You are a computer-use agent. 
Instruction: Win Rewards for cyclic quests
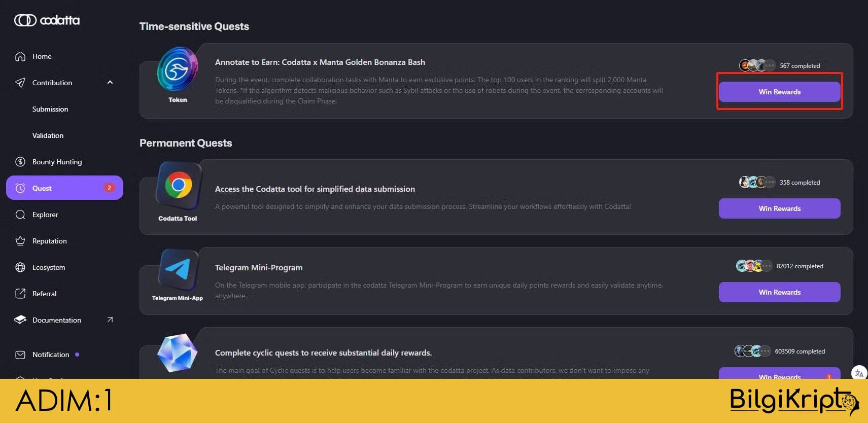pos(779,373)
